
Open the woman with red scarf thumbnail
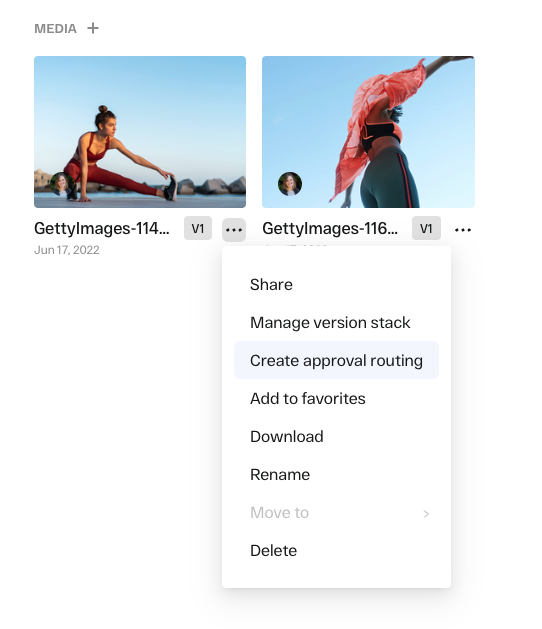[x=368, y=132]
